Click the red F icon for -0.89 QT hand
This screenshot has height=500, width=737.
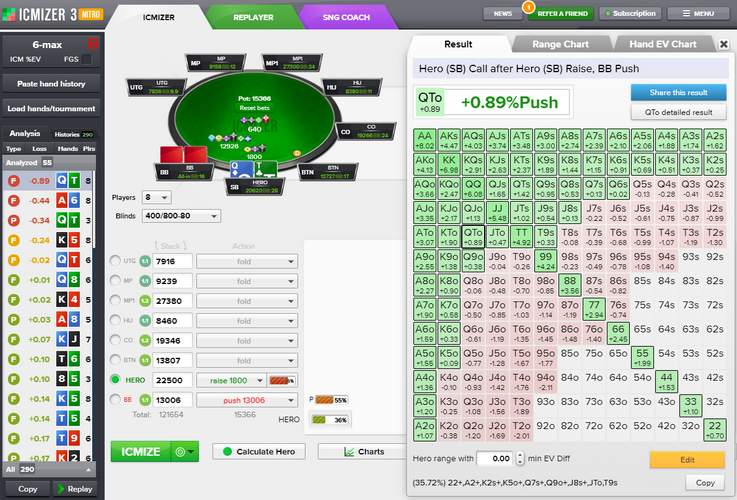coord(14,180)
